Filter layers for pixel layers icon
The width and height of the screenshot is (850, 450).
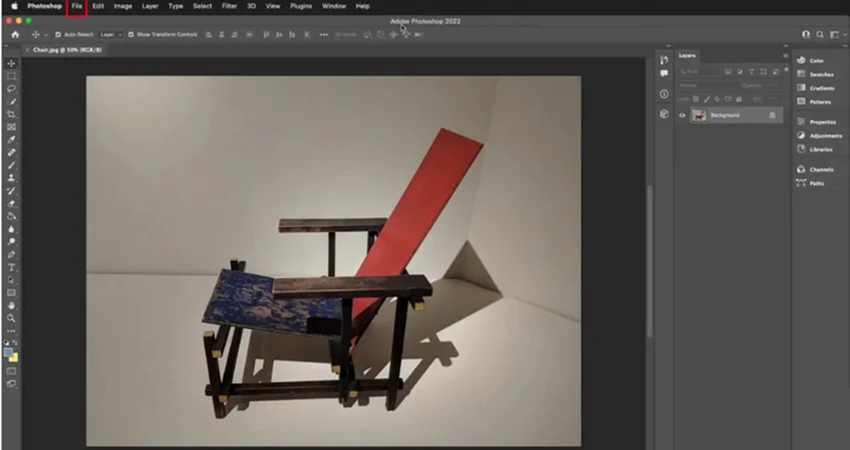point(728,72)
